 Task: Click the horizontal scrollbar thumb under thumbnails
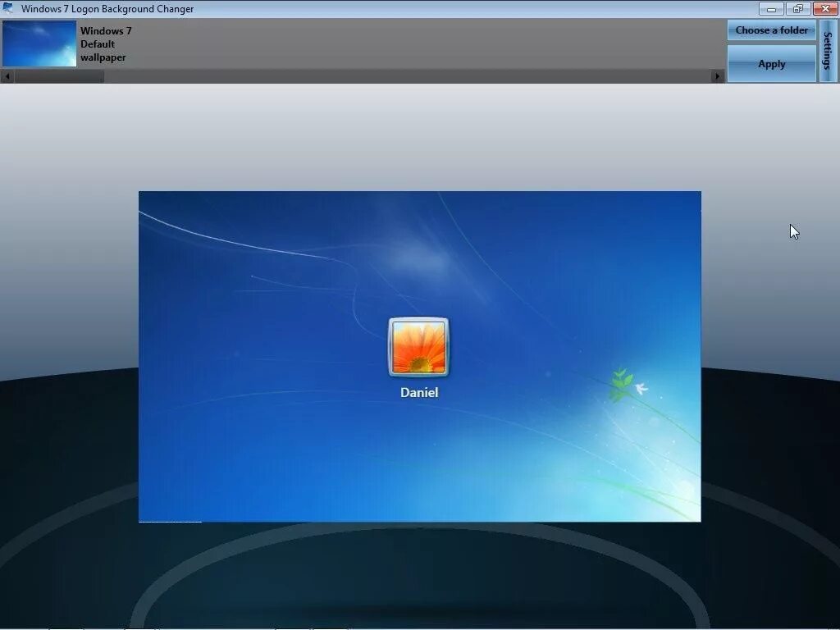click(59, 76)
